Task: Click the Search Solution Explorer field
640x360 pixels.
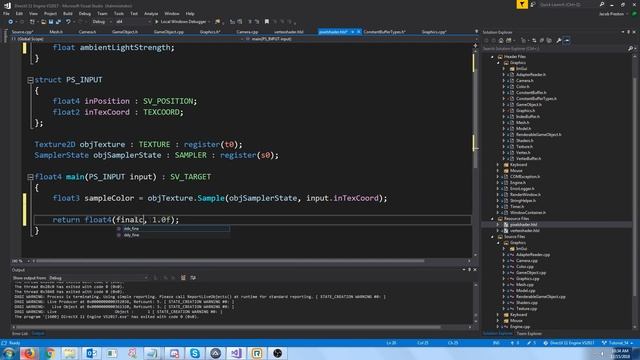Action: tap(554, 49)
